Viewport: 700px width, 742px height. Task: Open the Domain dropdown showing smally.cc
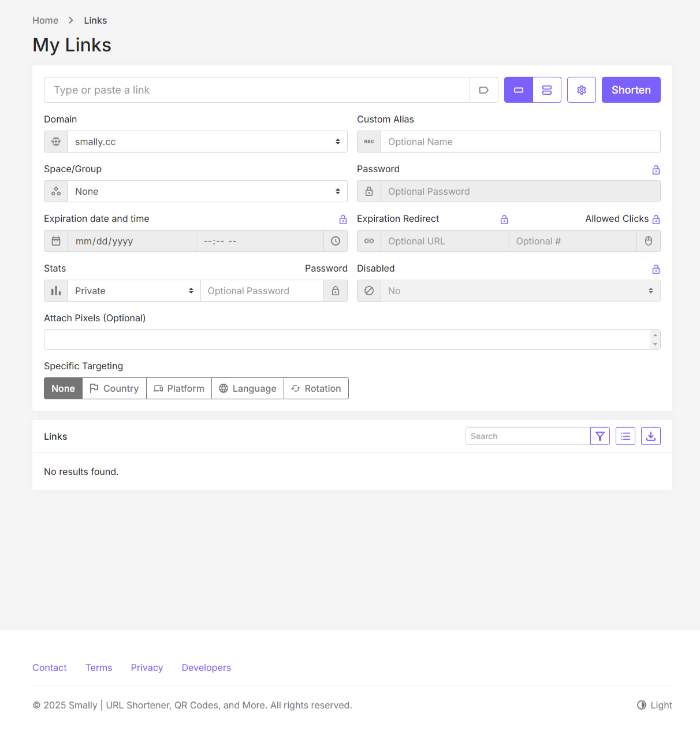[x=207, y=142]
